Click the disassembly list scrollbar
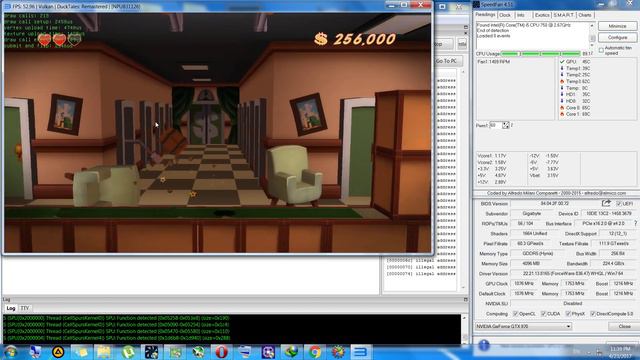 point(463,180)
